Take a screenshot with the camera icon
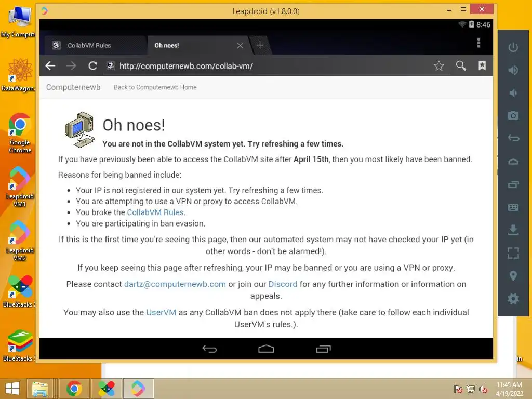 (513, 116)
